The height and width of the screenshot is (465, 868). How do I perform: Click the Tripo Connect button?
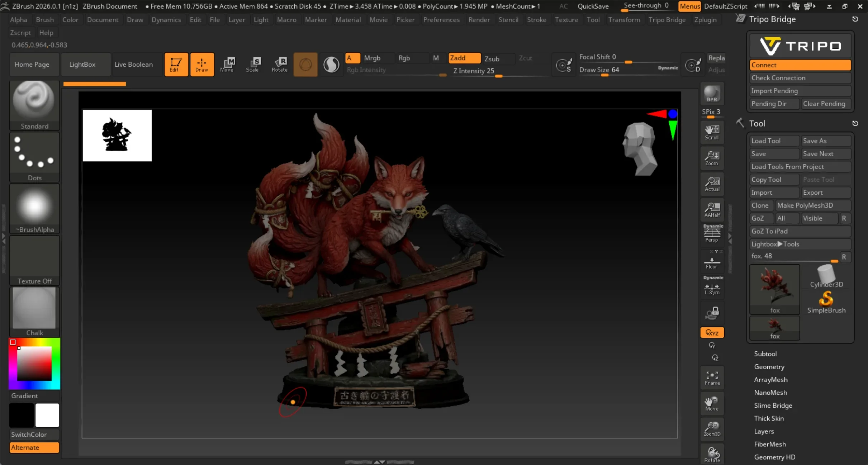tap(800, 65)
